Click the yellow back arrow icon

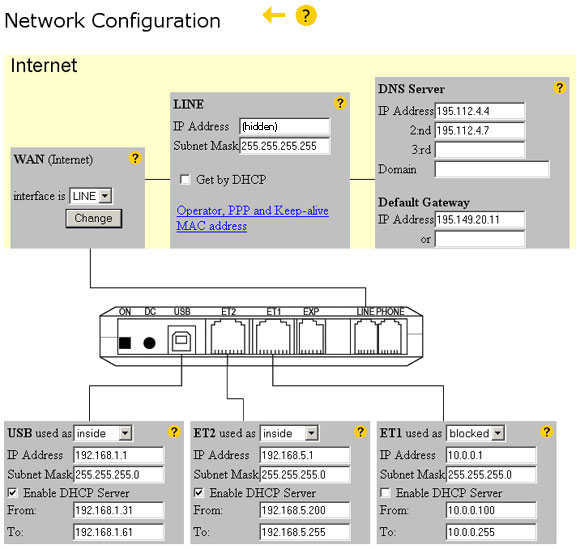click(274, 15)
